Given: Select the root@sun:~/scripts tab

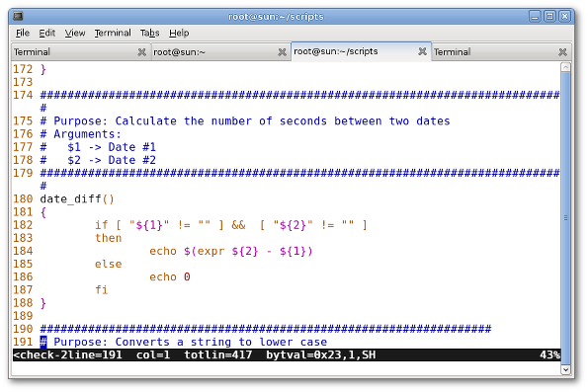Looking at the screenshot, I should (361, 51).
